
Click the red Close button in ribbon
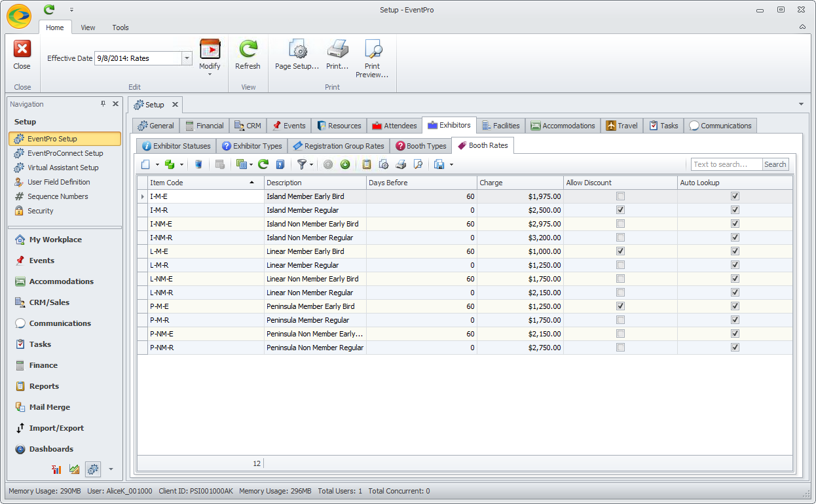pos(22,54)
